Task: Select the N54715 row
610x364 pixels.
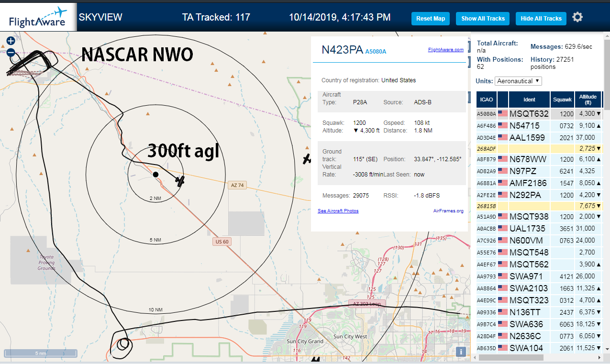Action: pyautogui.click(x=539, y=126)
